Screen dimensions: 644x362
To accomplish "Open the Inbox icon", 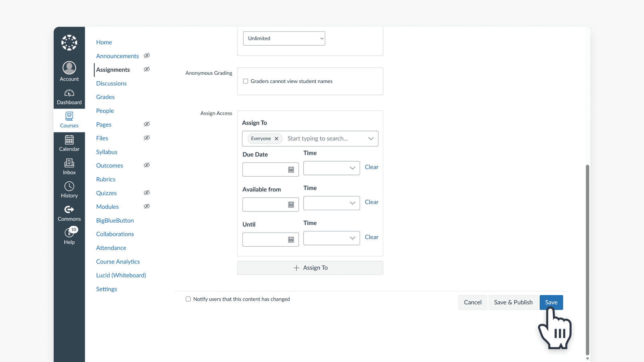I will coord(69,166).
